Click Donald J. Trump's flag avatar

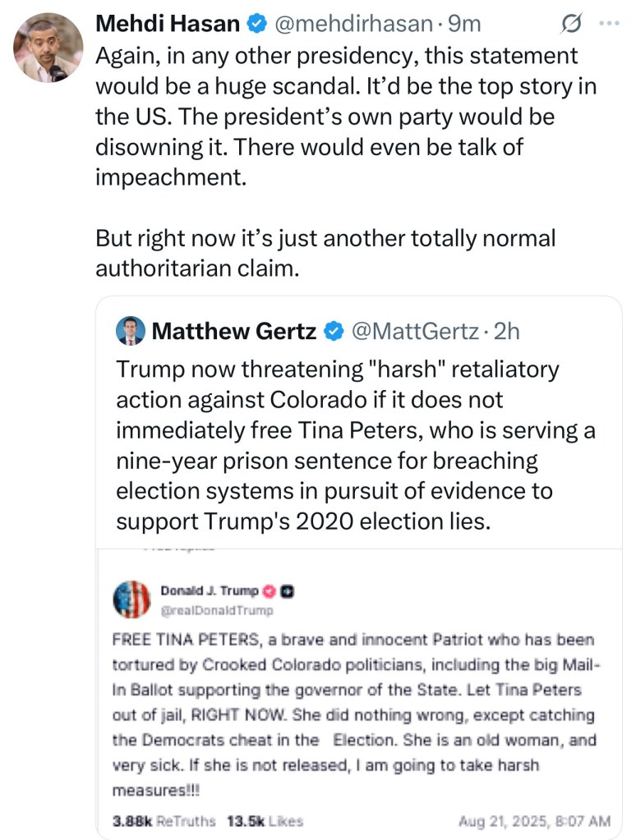coord(131,599)
